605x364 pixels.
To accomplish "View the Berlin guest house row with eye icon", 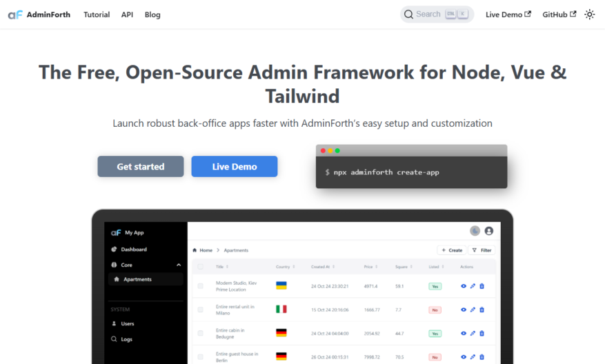I will (464, 357).
